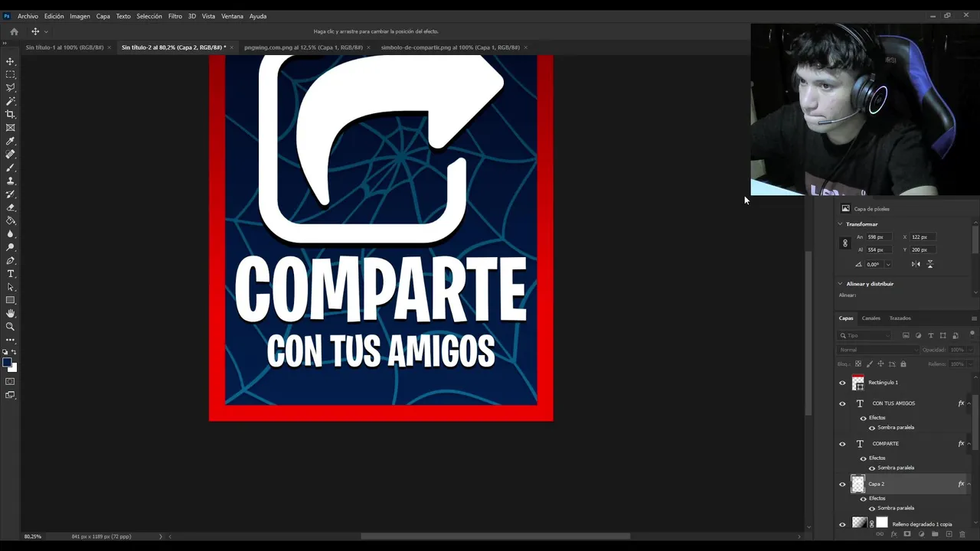This screenshot has height=551, width=980.
Task: Switch to the pngwing.com.png document tab
Action: click(303, 47)
